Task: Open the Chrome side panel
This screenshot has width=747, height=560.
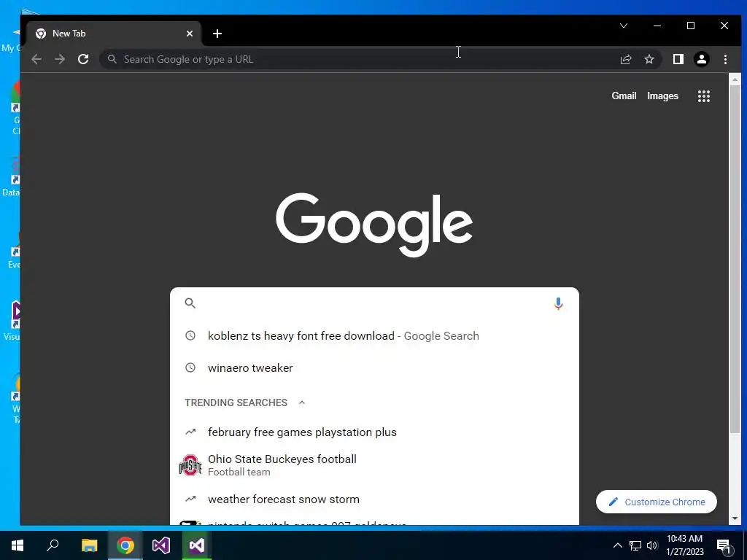Action: (x=678, y=59)
